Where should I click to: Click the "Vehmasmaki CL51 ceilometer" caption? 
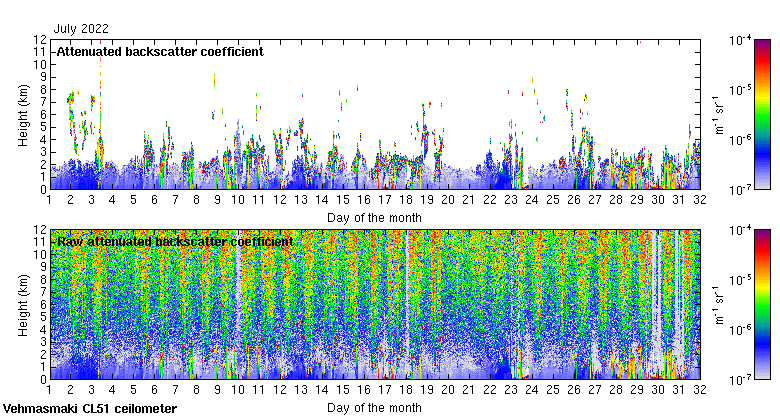click(90, 409)
